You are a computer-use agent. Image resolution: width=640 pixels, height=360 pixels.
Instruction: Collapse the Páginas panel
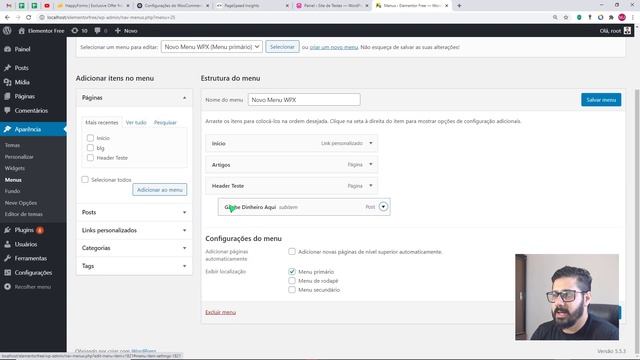(184, 98)
